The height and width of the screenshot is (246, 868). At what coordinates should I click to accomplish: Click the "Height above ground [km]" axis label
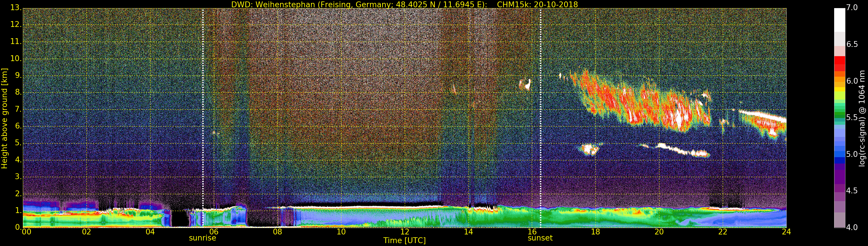(x=4, y=118)
